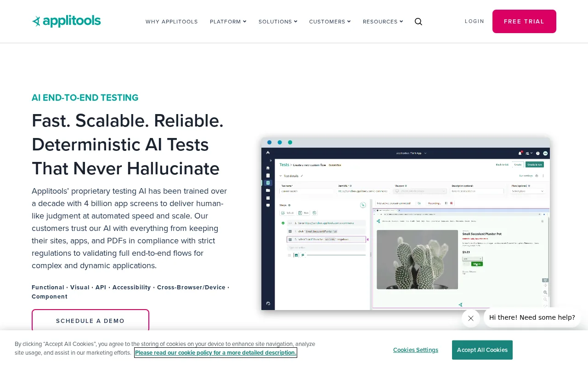Viewport: 588px width, 368px height.
Task: Open the 'Hi there! Need some help?' chat bubble
Action: 532,317
